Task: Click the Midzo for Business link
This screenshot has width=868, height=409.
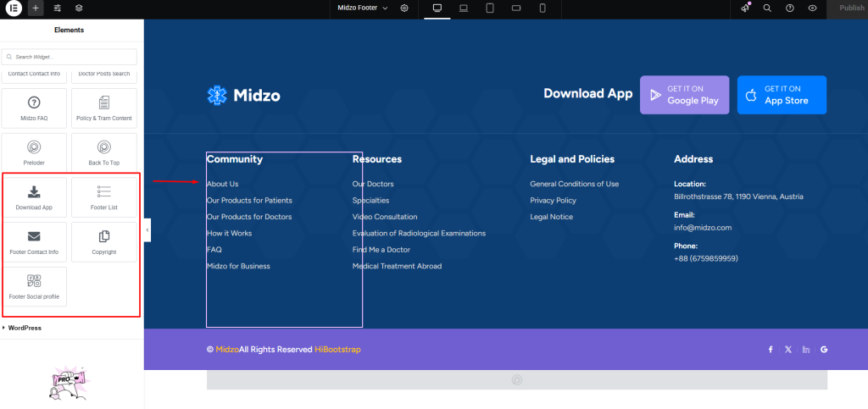Action: pos(238,266)
